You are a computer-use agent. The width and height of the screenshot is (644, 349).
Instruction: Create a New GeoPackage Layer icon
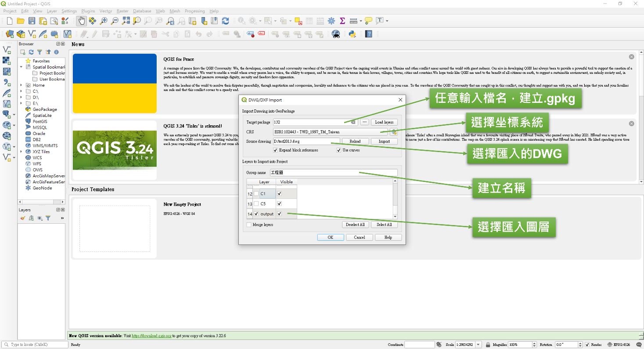21,34
